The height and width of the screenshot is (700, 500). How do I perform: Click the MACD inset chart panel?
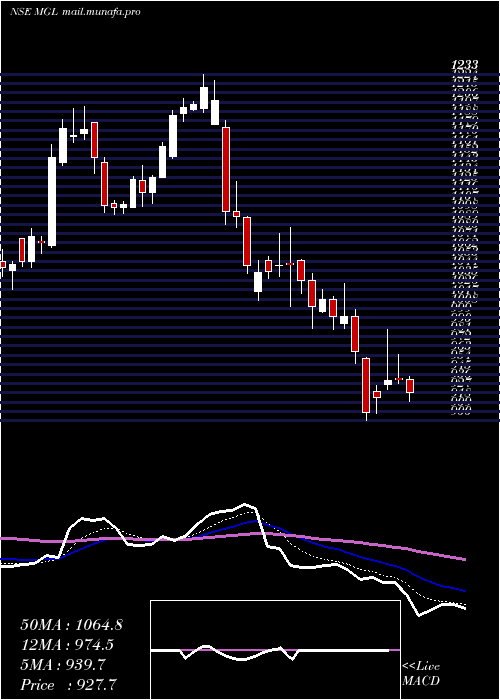click(x=275, y=650)
